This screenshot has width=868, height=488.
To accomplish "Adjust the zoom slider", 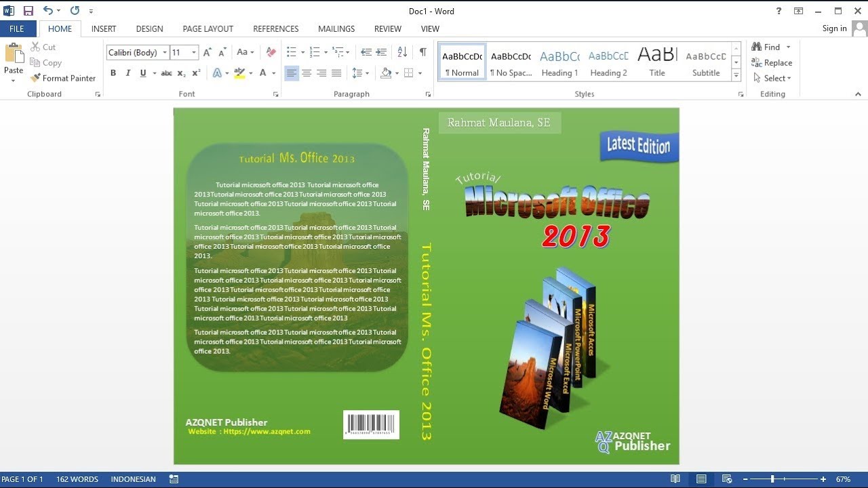I will click(x=772, y=479).
